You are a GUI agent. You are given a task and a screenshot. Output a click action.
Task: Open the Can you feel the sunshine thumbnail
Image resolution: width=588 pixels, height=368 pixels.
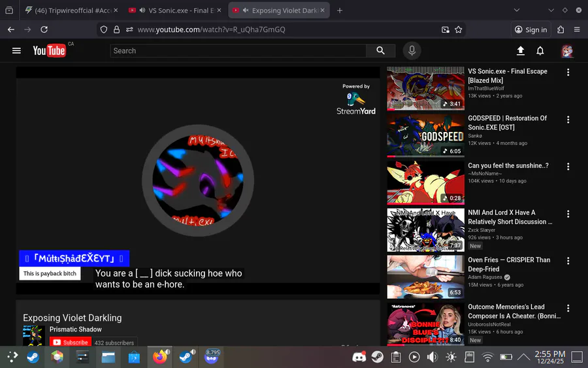click(x=425, y=182)
